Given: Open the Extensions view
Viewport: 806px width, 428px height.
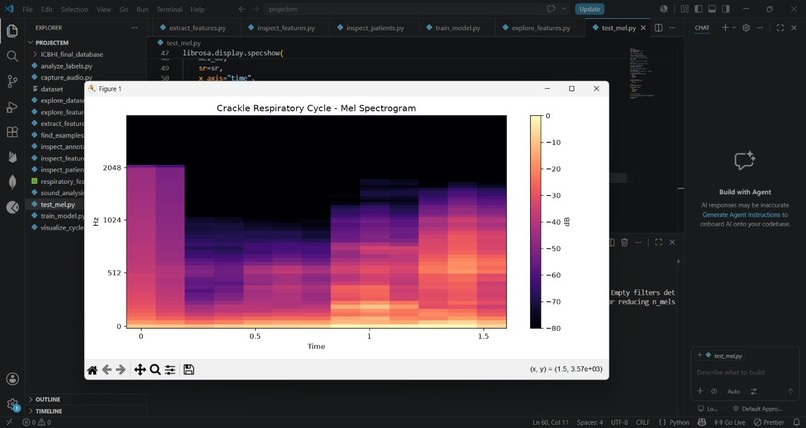Looking at the screenshot, I should point(12,132).
